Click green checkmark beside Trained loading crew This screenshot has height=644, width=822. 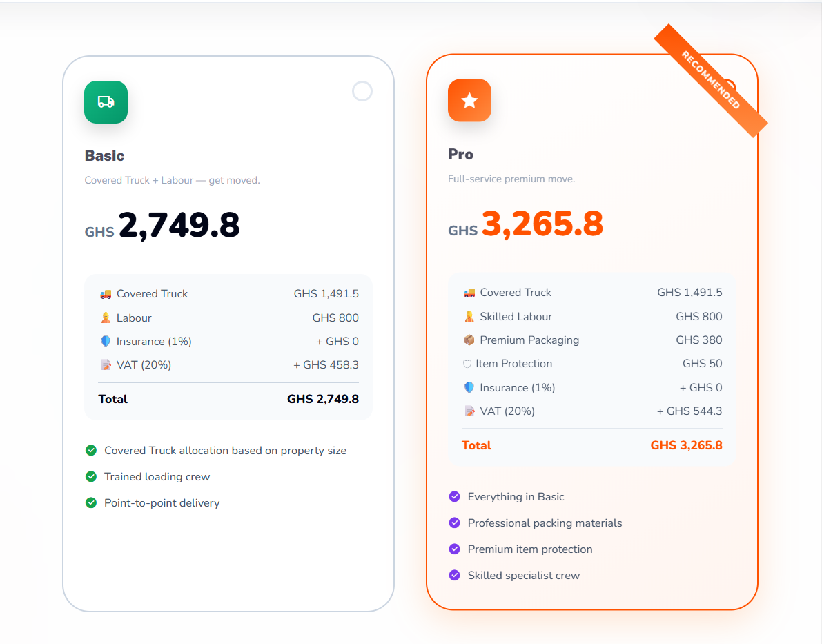tap(91, 476)
